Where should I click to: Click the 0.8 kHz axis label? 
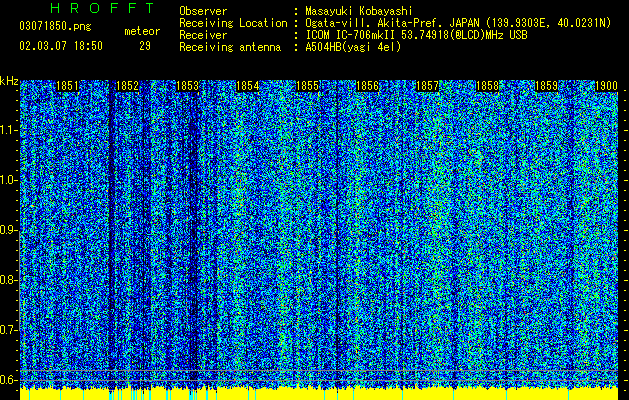(x=8, y=280)
